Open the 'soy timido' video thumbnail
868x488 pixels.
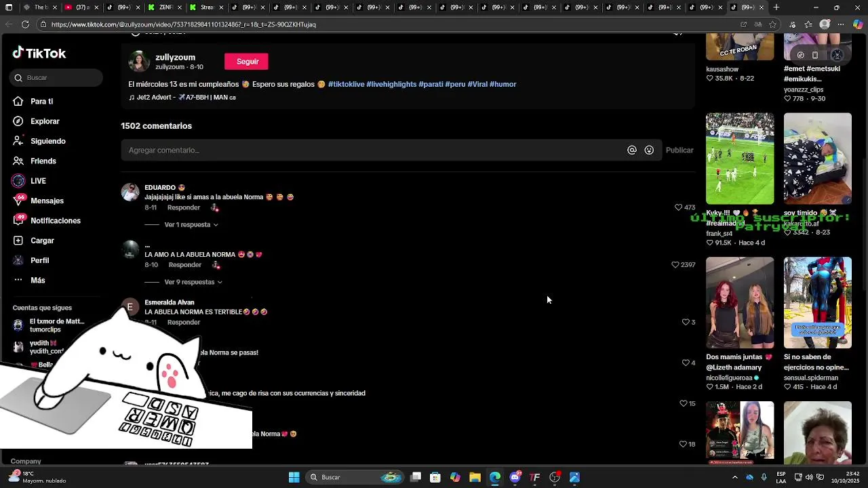click(x=818, y=159)
